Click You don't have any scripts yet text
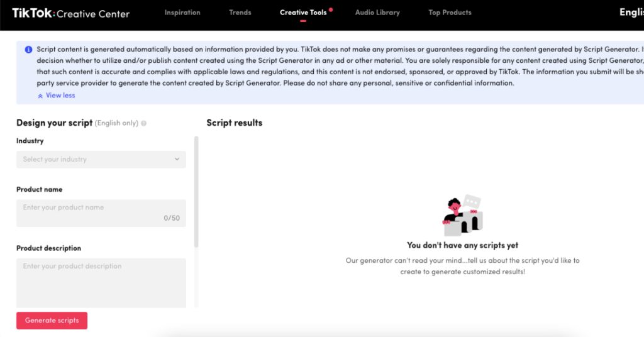The height and width of the screenshot is (337, 644). coord(462,245)
